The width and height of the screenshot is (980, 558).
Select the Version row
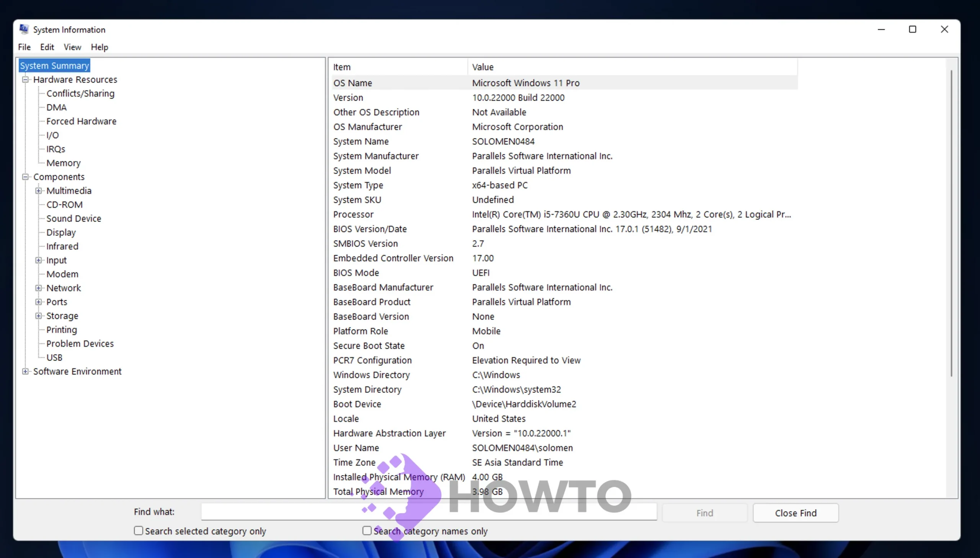565,98
